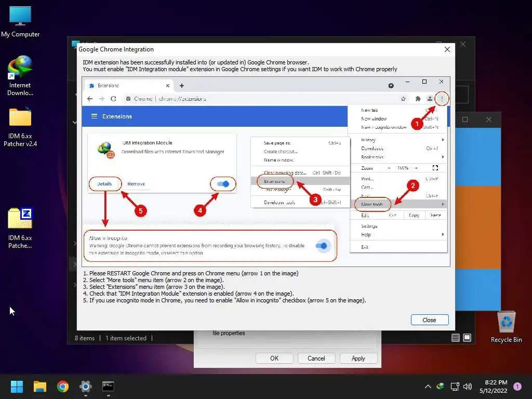The image size is (532, 399).
Task: Switch the Explorer window to details view
Action: click(x=456, y=338)
